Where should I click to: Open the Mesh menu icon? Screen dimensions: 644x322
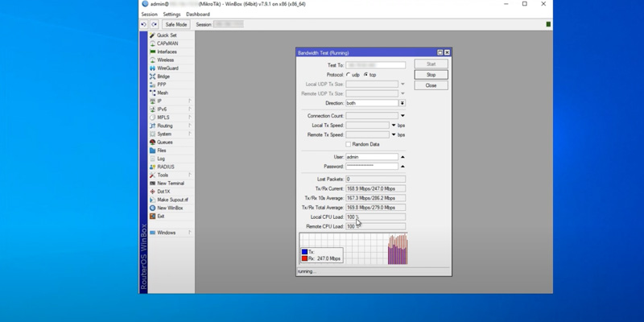point(152,93)
